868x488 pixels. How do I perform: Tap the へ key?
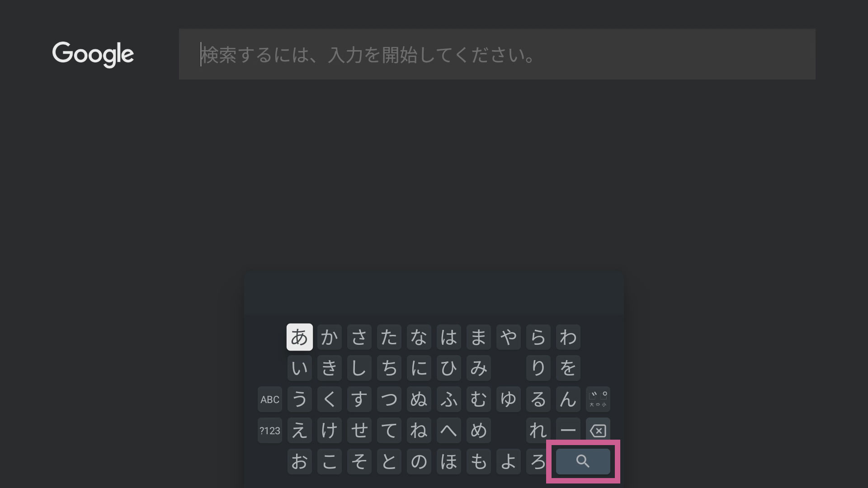(x=448, y=431)
